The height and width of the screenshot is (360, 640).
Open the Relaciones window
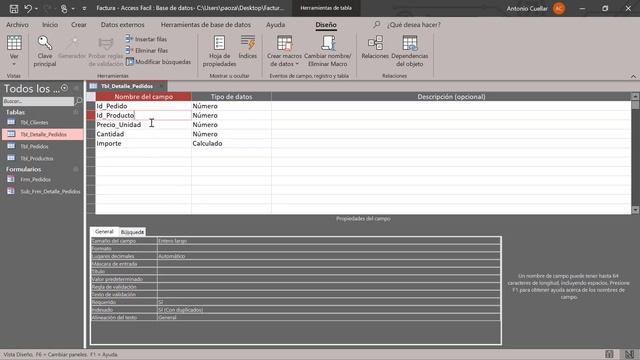coord(375,47)
